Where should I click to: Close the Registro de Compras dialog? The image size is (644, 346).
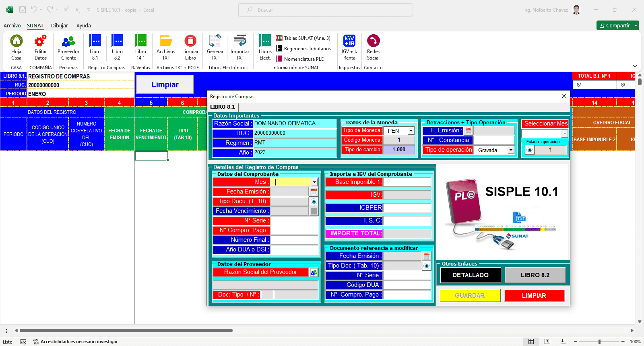564,96
